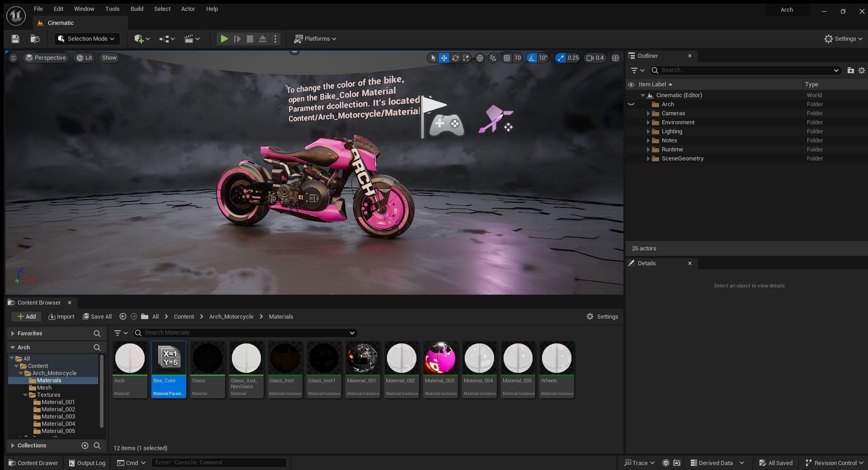Toggle visibility eye column header in Outliner

pos(631,85)
